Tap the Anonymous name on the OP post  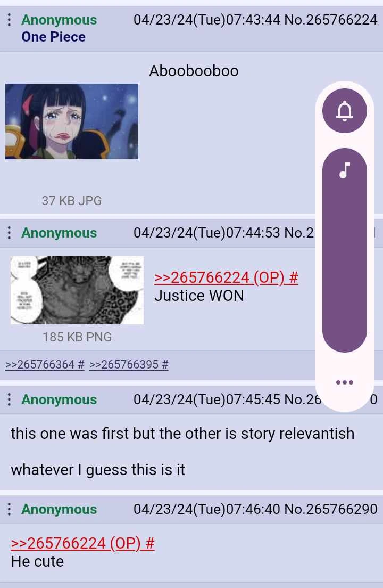tap(59, 20)
